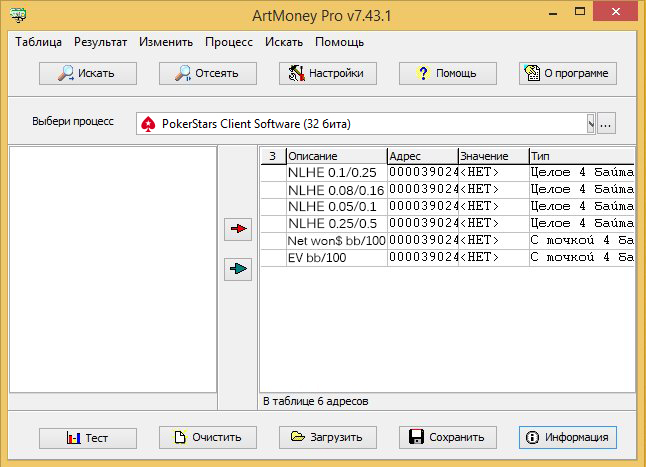The height and width of the screenshot is (467, 646).
Task: Open the Результат menu
Action: (x=100, y=42)
